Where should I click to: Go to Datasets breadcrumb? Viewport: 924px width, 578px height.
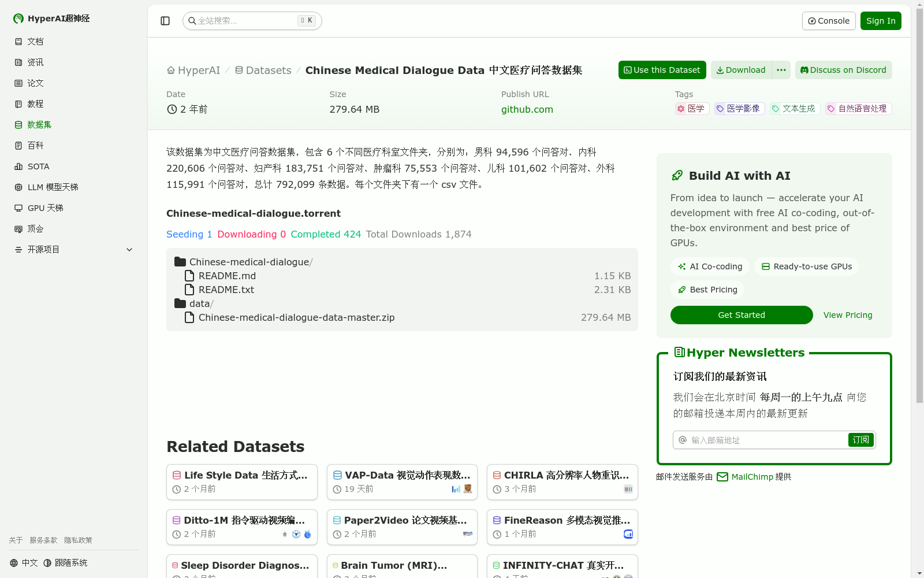click(263, 71)
